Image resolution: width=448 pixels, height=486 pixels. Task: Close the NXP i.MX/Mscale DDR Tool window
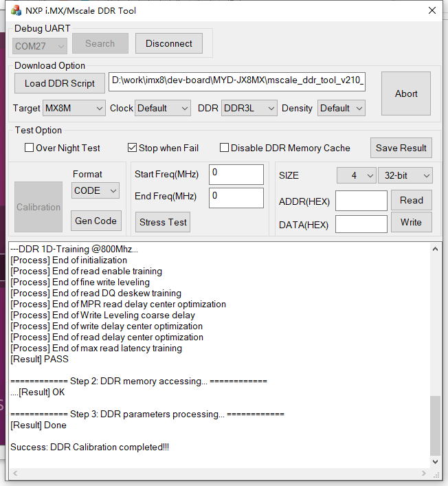pos(432,10)
